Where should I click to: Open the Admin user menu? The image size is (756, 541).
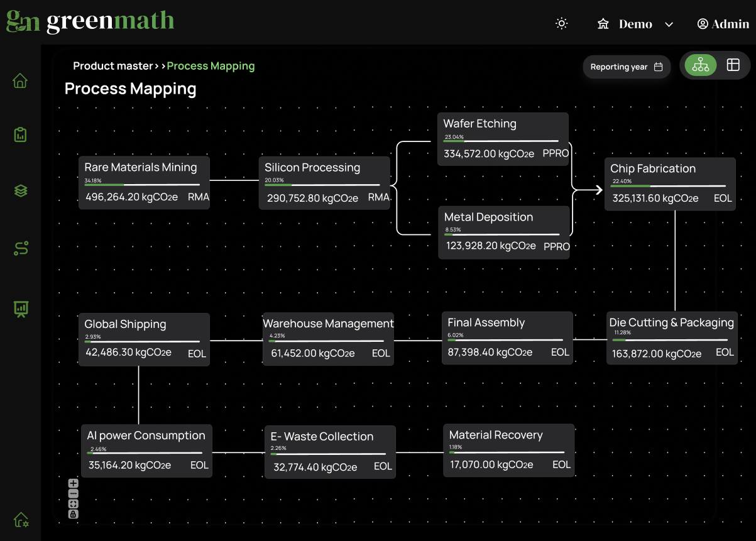[x=723, y=25]
